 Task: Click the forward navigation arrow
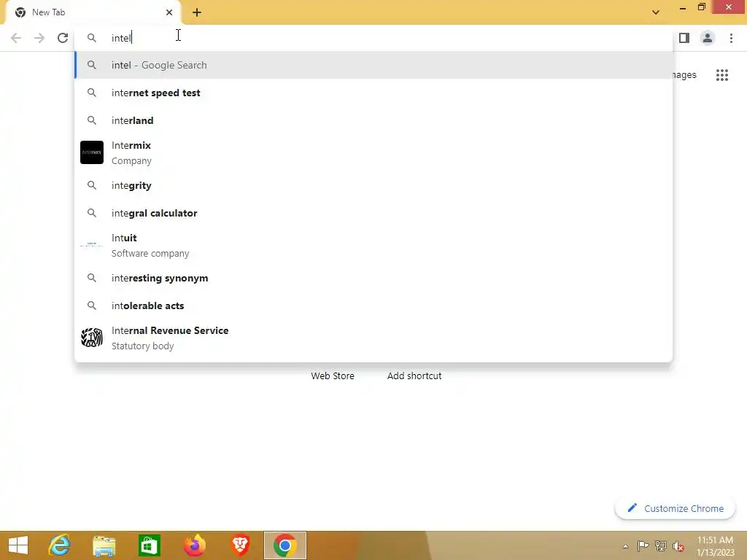(x=39, y=38)
